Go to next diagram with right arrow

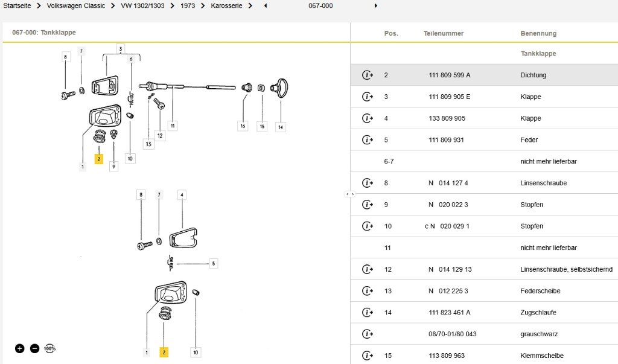(x=376, y=6)
